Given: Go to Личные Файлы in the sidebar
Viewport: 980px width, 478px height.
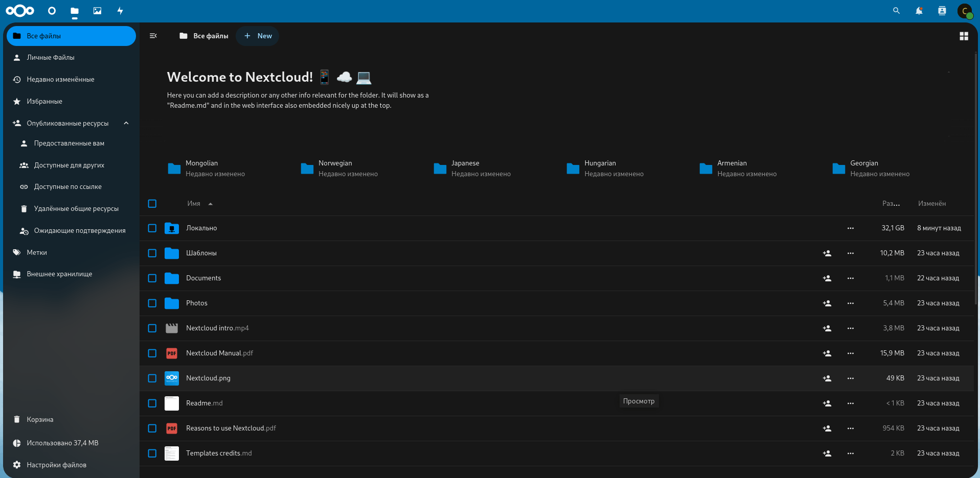Looking at the screenshot, I should pyautogui.click(x=71, y=58).
